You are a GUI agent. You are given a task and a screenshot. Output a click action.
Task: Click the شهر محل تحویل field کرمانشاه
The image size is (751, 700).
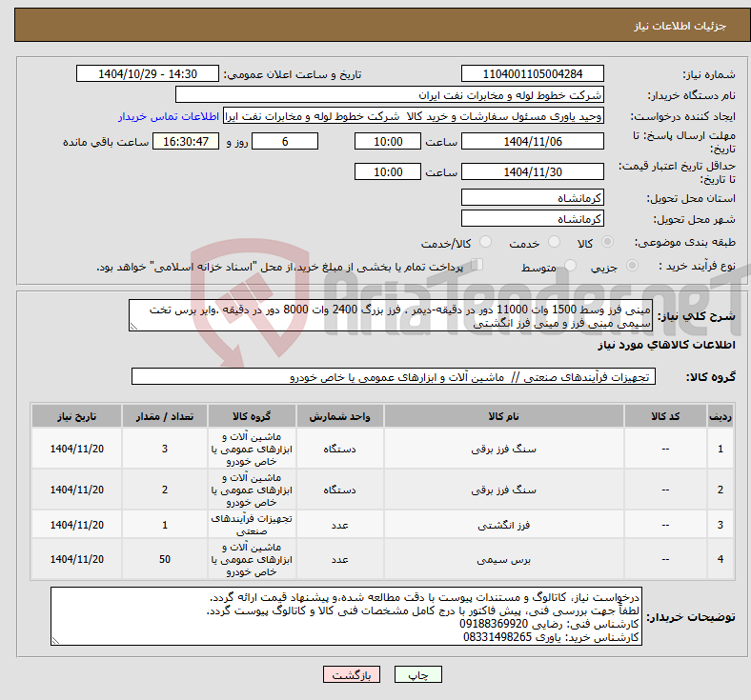(532, 219)
